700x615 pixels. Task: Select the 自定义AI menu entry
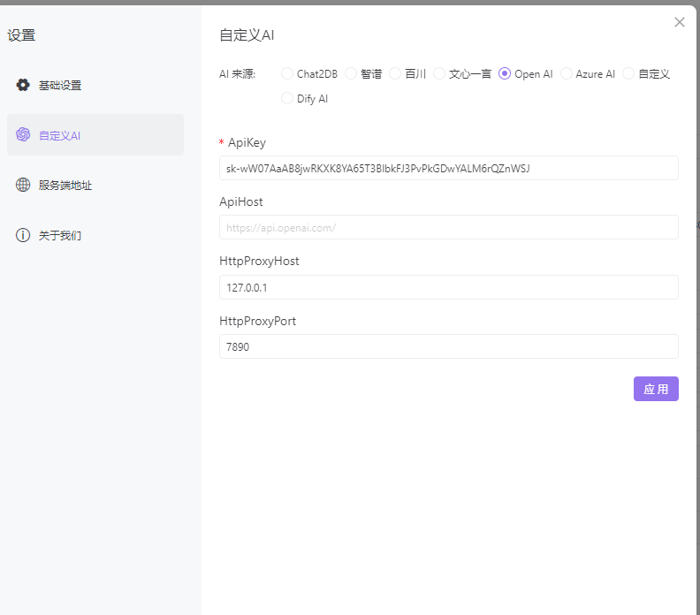pos(95,135)
